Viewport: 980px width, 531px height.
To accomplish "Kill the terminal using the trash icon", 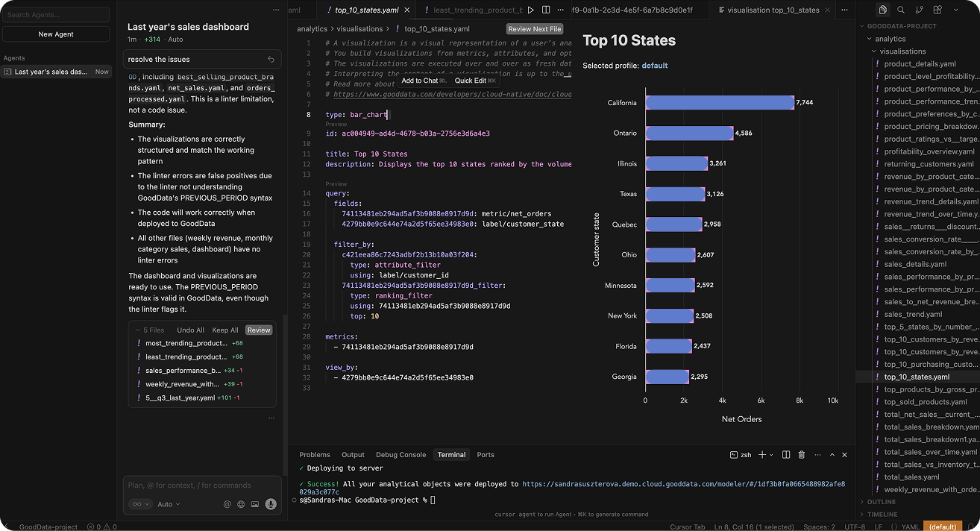I will (x=801, y=454).
